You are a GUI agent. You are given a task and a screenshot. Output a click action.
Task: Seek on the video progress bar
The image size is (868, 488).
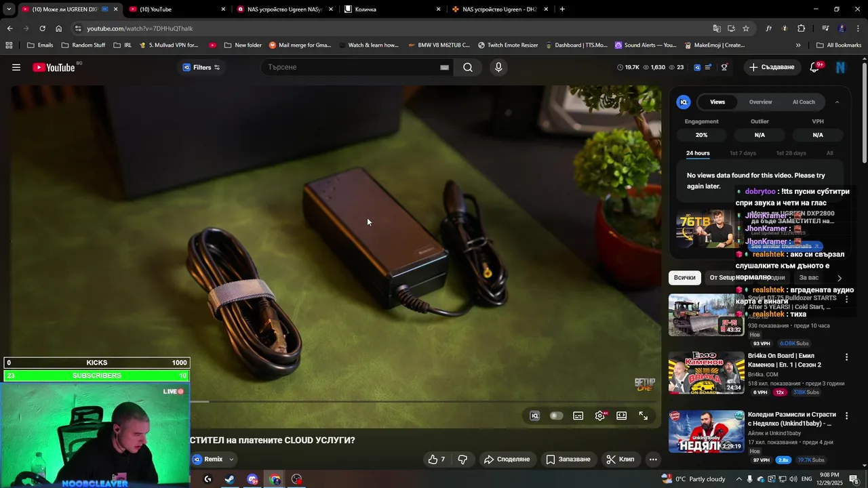422,402
